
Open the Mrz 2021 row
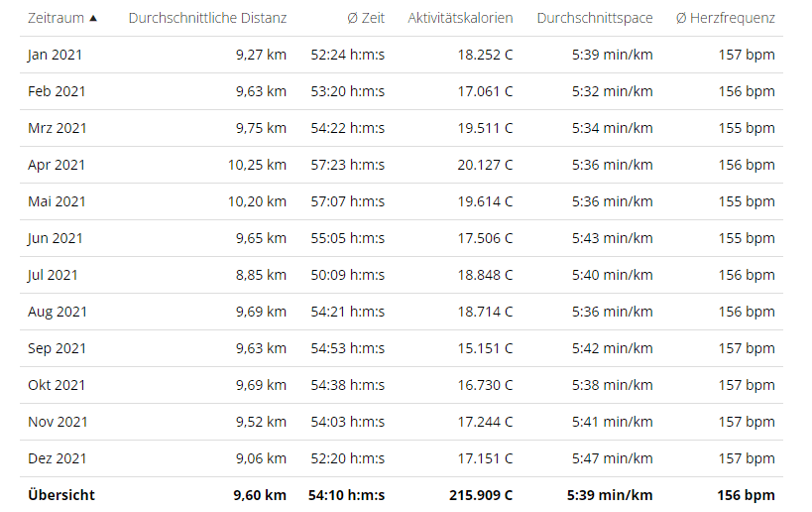click(57, 128)
